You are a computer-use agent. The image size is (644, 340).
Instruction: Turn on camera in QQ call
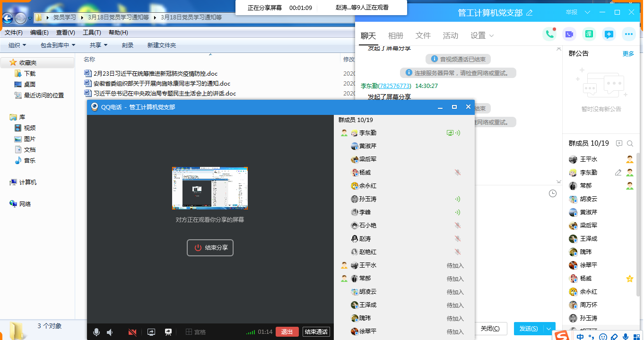[132, 332]
